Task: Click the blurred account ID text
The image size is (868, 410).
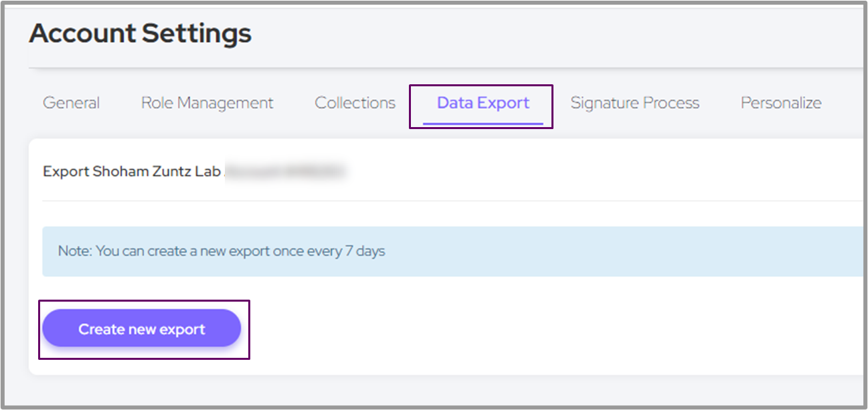Action: click(284, 171)
